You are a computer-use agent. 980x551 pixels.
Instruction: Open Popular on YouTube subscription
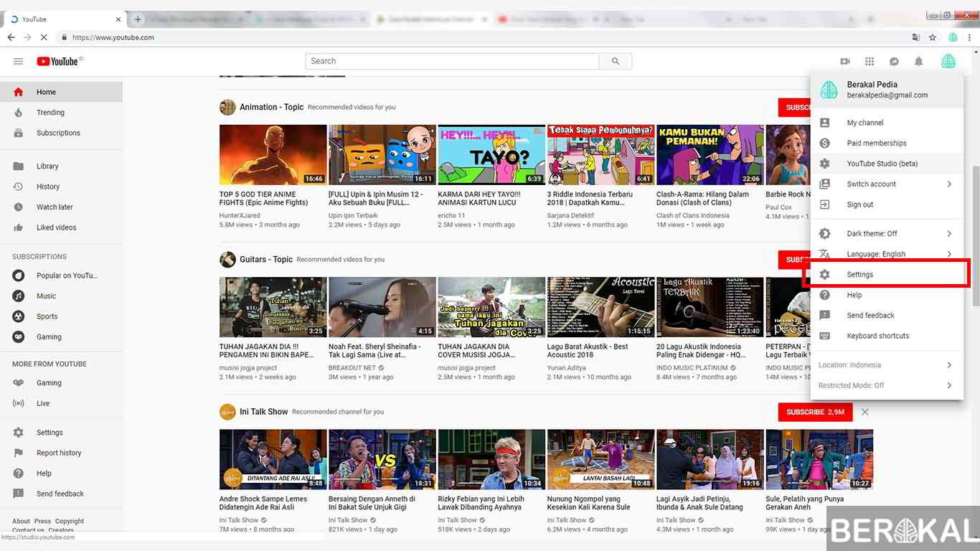[x=61, y=275]
